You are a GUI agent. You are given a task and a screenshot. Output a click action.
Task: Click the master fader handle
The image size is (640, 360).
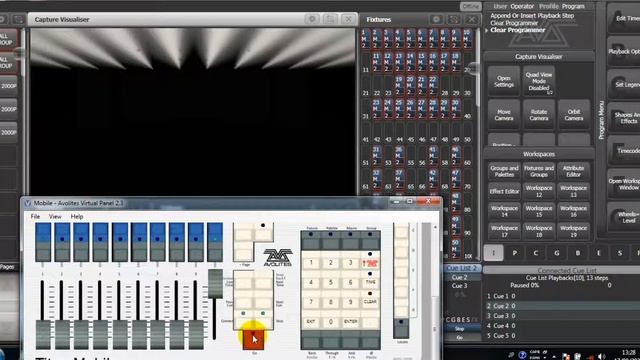tap(215, 284)
